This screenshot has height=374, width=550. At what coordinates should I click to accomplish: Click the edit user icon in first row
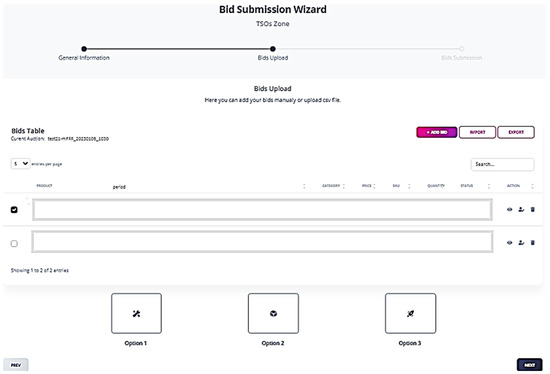tap(521, 209)
